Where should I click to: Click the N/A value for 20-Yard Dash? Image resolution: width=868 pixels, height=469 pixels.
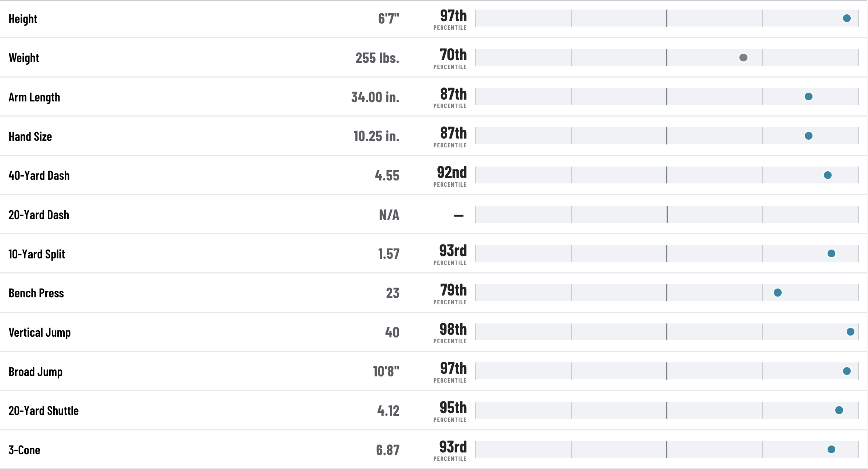point(389,215)
